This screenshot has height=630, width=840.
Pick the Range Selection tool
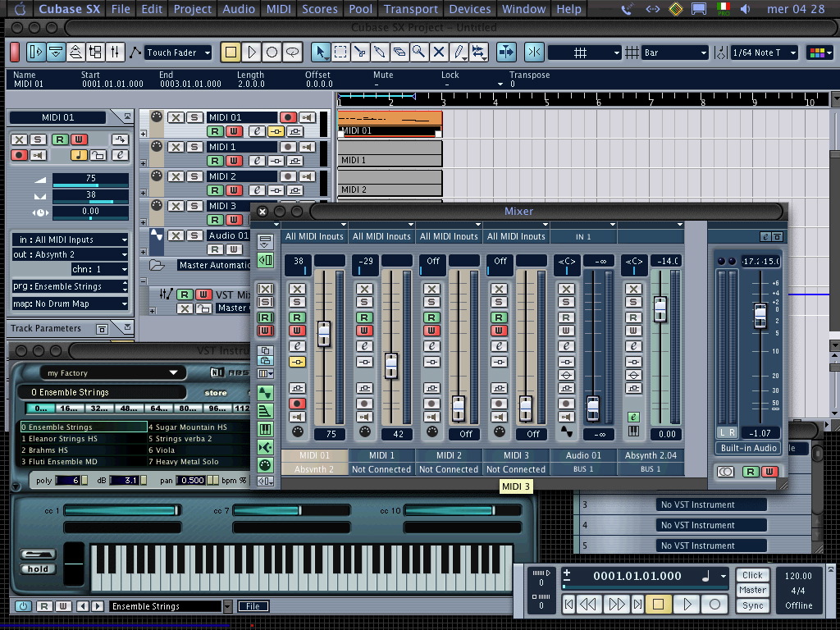click(340, 52)
